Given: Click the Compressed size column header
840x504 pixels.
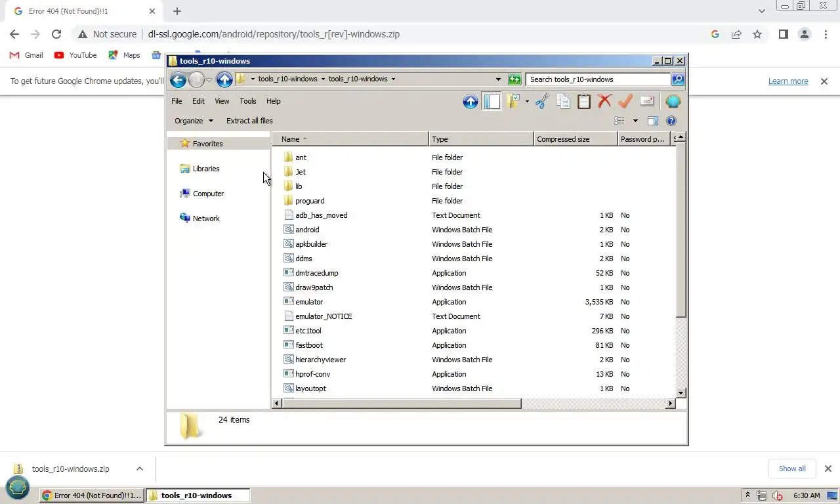Looking at the screenshot, I should [x=576, y=139].
